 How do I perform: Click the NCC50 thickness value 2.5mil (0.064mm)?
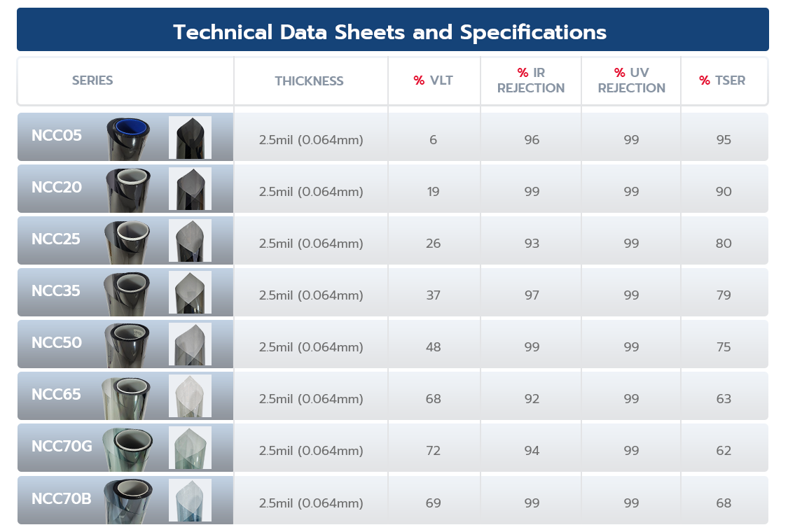coord(311,346)
